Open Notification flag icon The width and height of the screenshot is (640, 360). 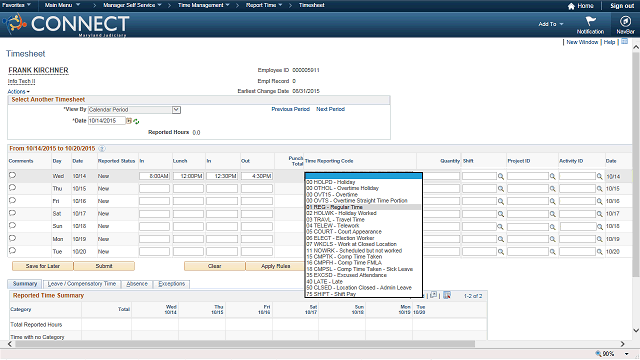[590, 21]
